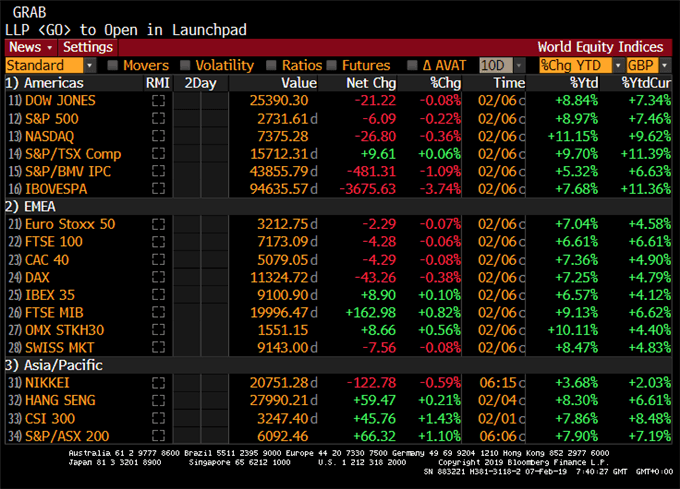
Task: Click the RMI icon for OMX STKH30
Action: coord(158,330)
